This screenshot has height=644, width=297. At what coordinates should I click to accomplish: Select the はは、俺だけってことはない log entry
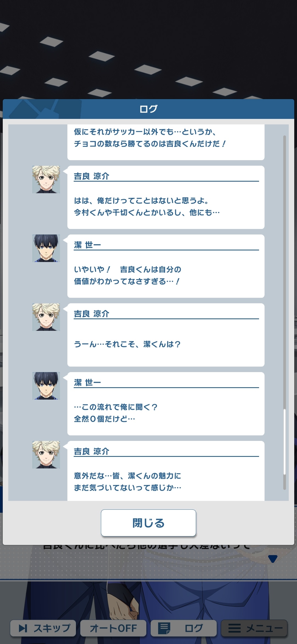tap(166, 197)
